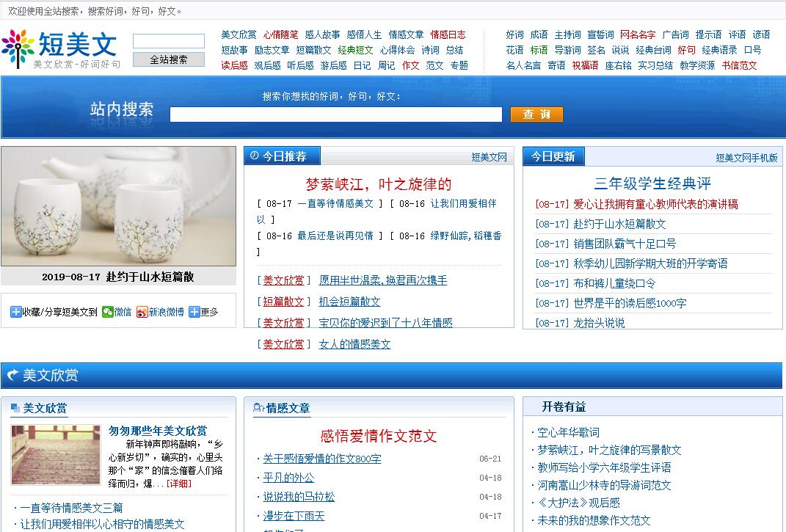Open the 匆匆那些年 article thumbnail
Image resolution: width=786 pixels, height=532 pixels.
click(x=55, y=455)
